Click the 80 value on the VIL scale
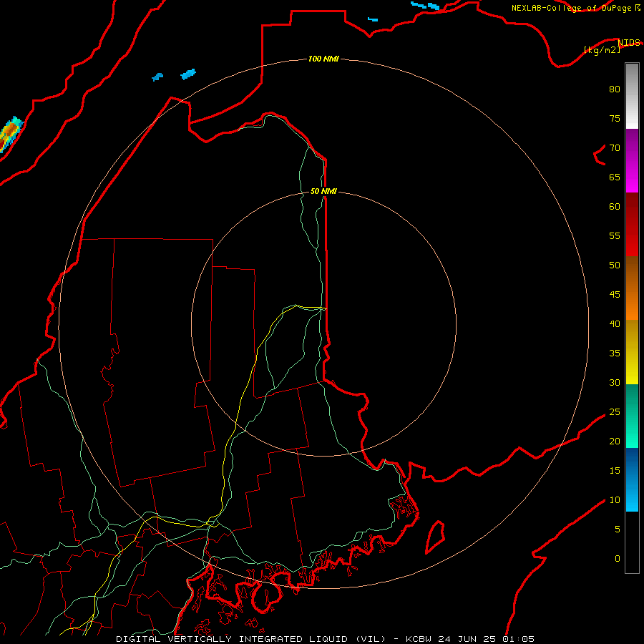 [x=615, y=89]
